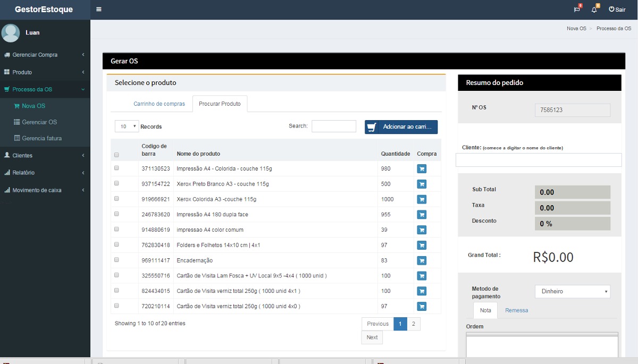Switch to the Carrinho de compras tab
Viewport: 638px width, 364px height.
pyautogui.click(x=159, y=104)
